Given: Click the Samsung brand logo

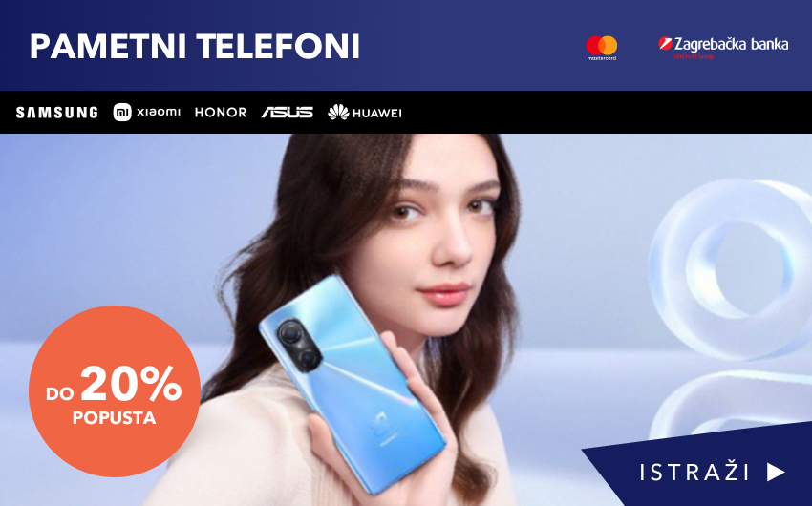Looking at the screenshot, I should click(57, 113).
